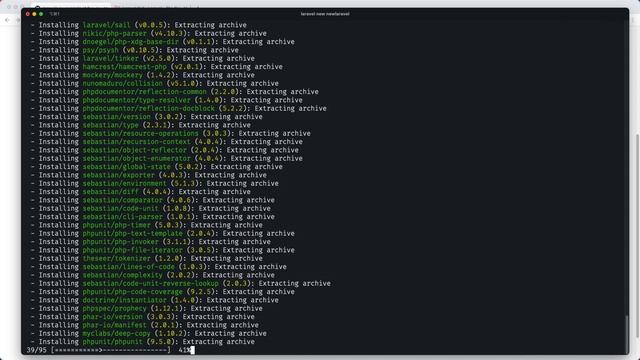
Task: Click version (1.12.1) on the phpspec/prophecy line
Action: pyautogui.click(x=166, y=308)
